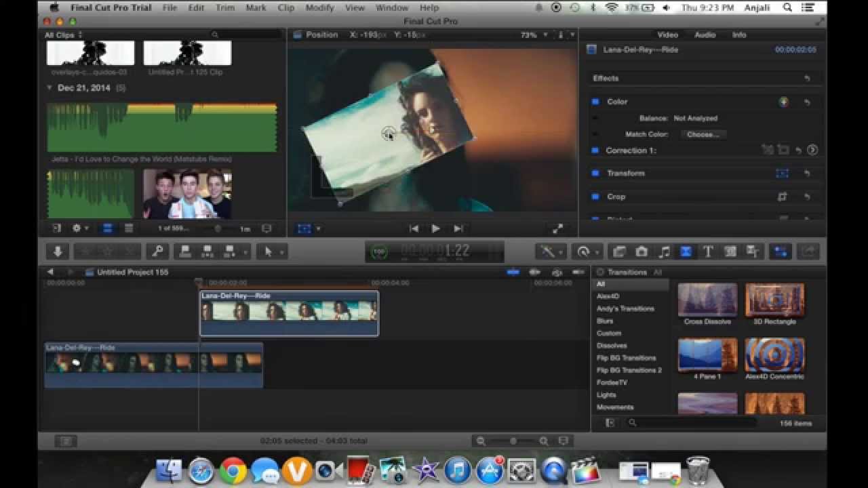Screen dimensions: 868x488
Task: Disable the Correction 1 checkbox
Action: coord(595,150)
